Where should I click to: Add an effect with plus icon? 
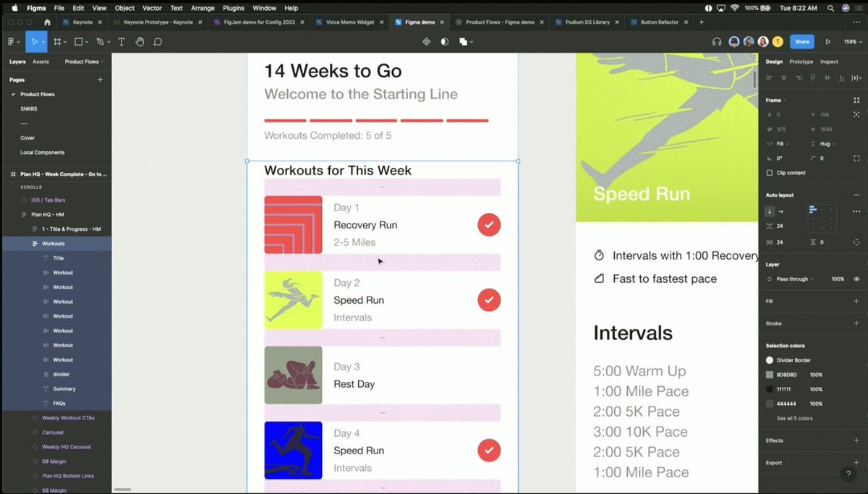[x=856, y=440]
